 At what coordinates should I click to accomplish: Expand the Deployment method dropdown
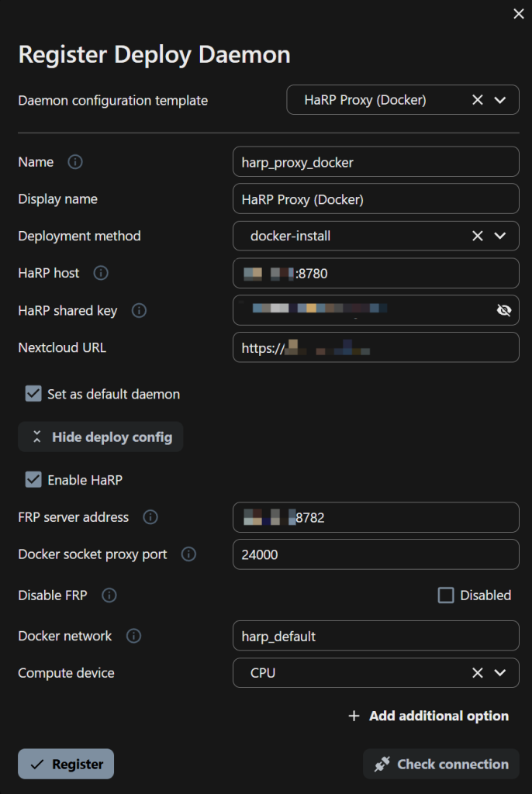point(500,236)
